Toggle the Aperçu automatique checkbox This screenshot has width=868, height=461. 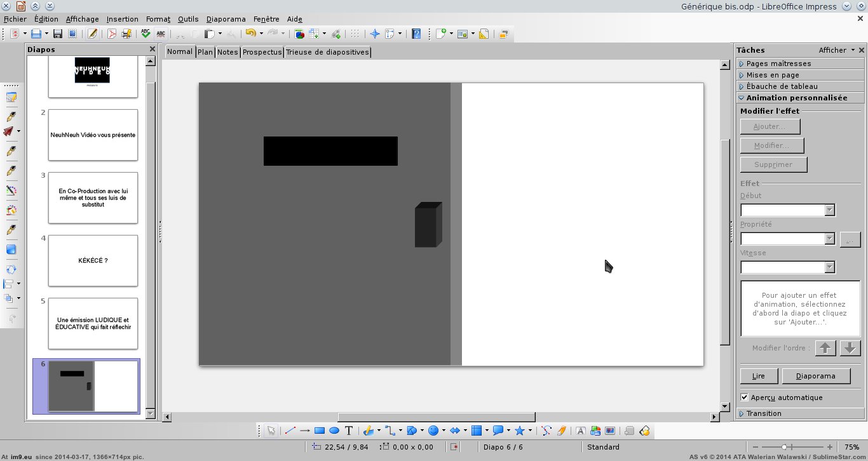(x=745, y=398)
